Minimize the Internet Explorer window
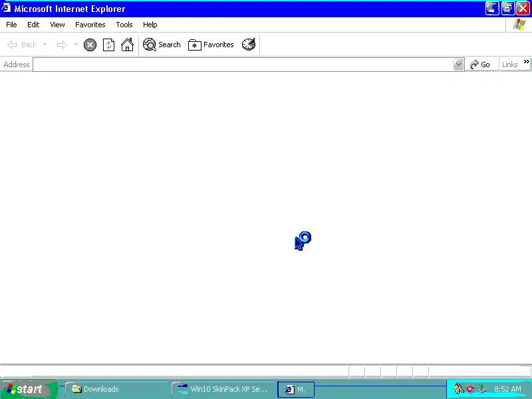This screenshot has height=399, width=532. point(492,9)
